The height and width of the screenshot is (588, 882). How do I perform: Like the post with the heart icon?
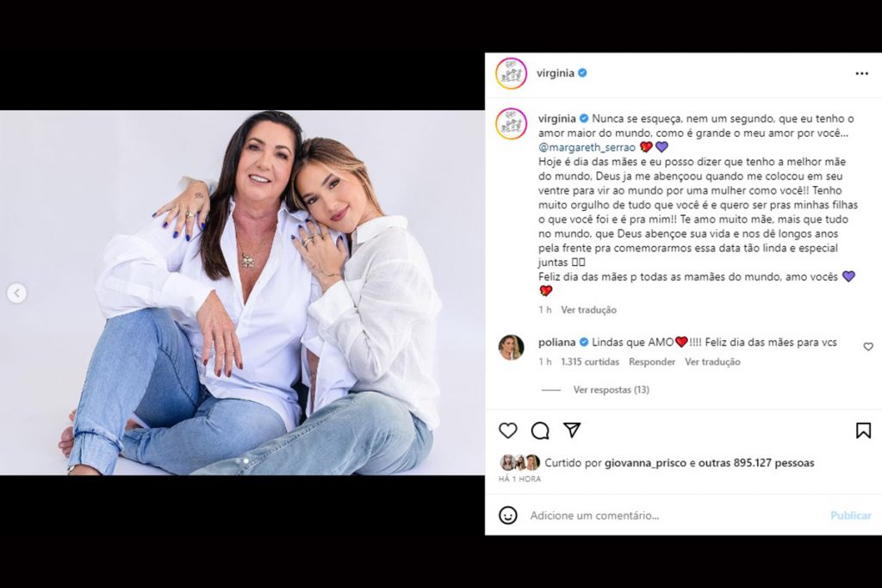point(508,430)
